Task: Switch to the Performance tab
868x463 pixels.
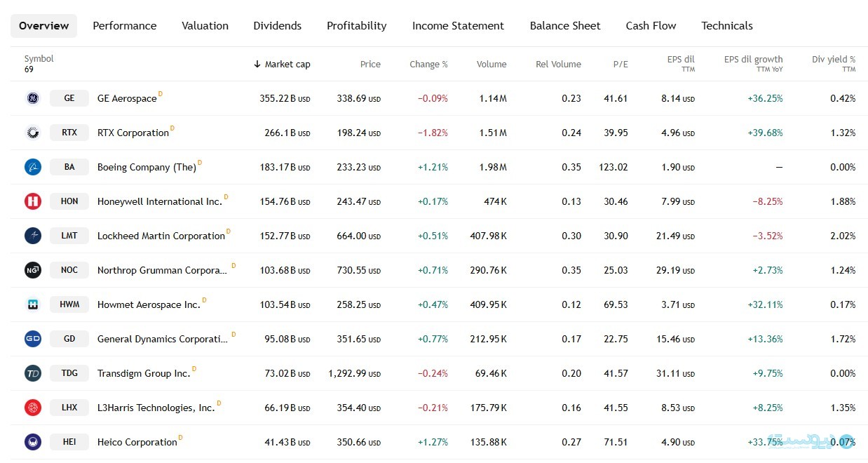Action: (125, 26)
